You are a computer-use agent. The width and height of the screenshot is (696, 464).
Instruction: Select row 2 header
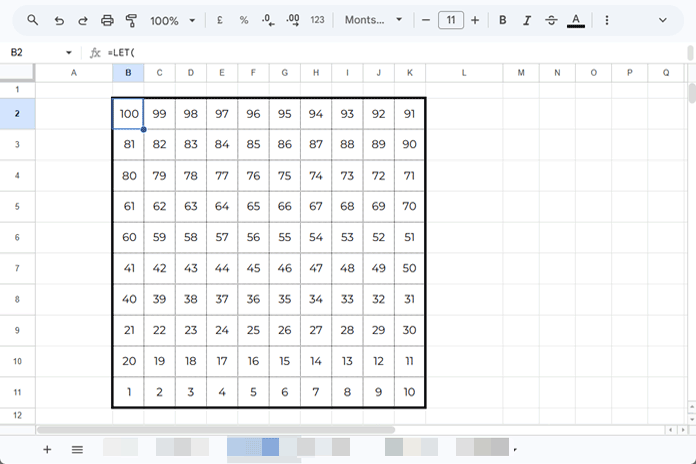click(17, 114)
